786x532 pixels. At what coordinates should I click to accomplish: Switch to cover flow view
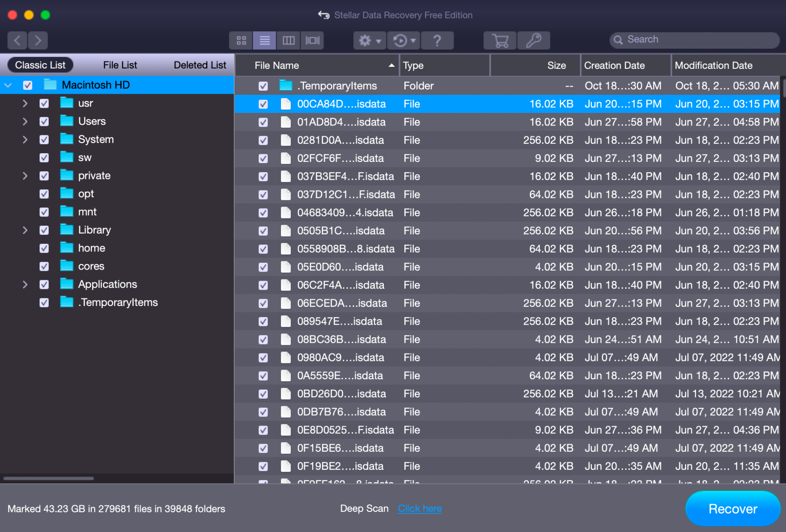[312, 40]
